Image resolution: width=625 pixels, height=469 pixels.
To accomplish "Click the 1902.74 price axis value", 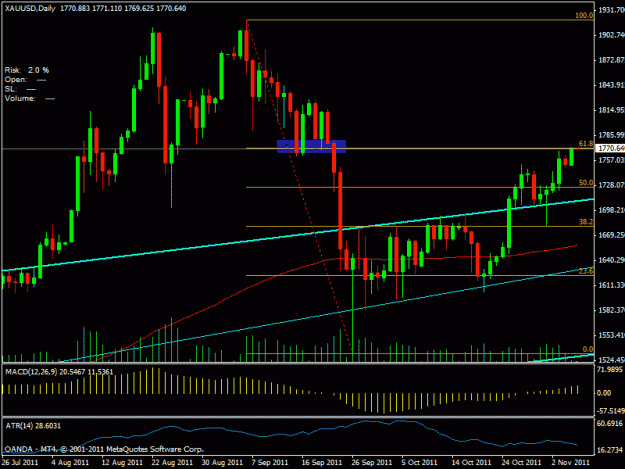I will [611, 35].
